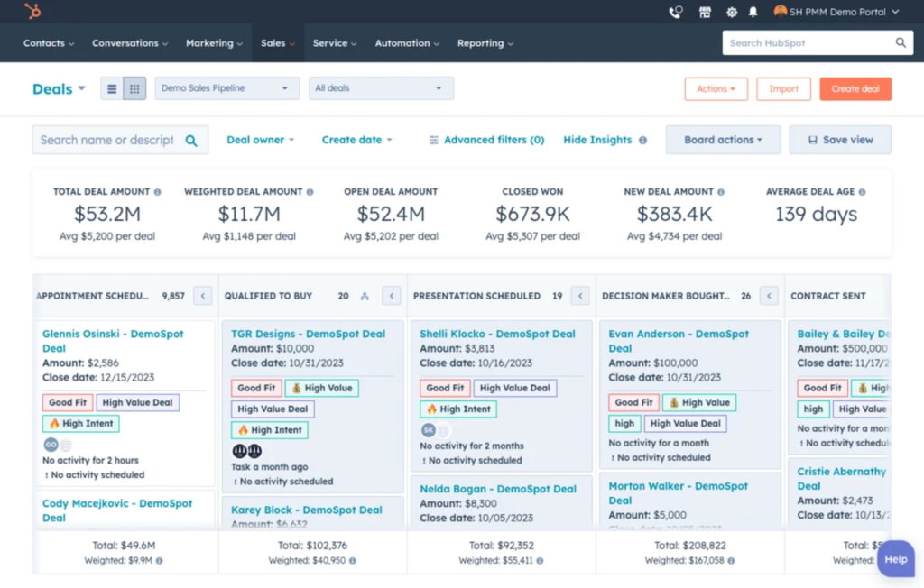Open the settings gear icon
The height and width of the screenshot is (588, 924).
point(731,12)
